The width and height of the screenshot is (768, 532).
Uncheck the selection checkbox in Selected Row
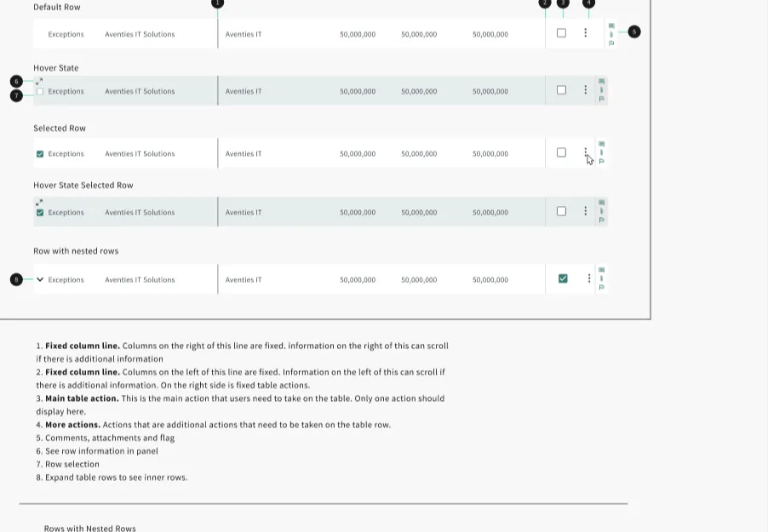[40, 154]
